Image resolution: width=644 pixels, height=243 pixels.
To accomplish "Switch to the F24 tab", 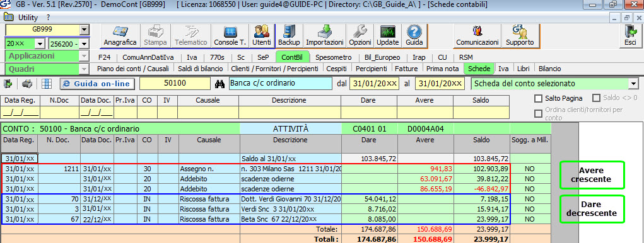I will (x=104, y=57).
